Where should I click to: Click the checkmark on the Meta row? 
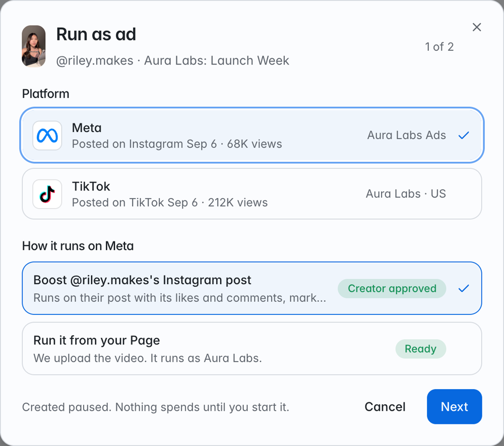click(464, 135)
